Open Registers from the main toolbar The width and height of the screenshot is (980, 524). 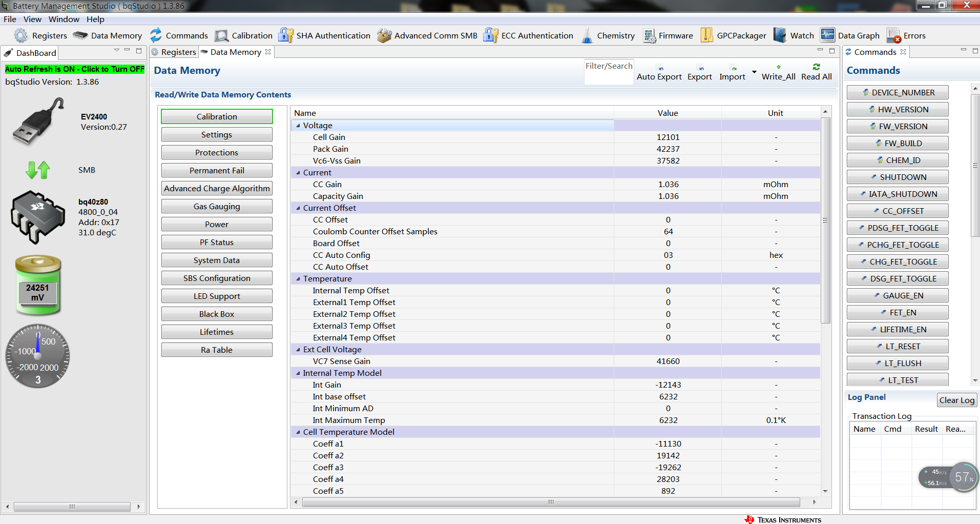click(x=40, y=35)
